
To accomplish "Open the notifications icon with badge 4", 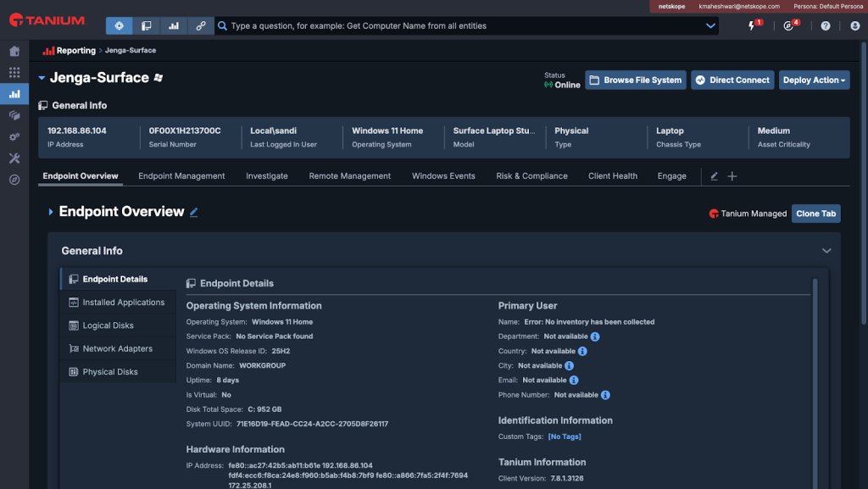I will pos(788,26).
